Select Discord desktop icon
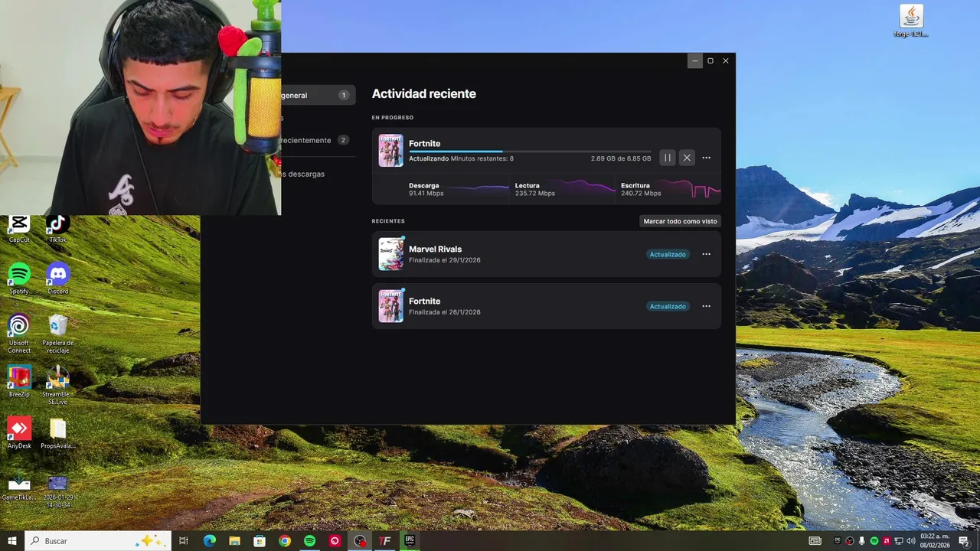Screen dimensions: 980x551 [57, 279]
